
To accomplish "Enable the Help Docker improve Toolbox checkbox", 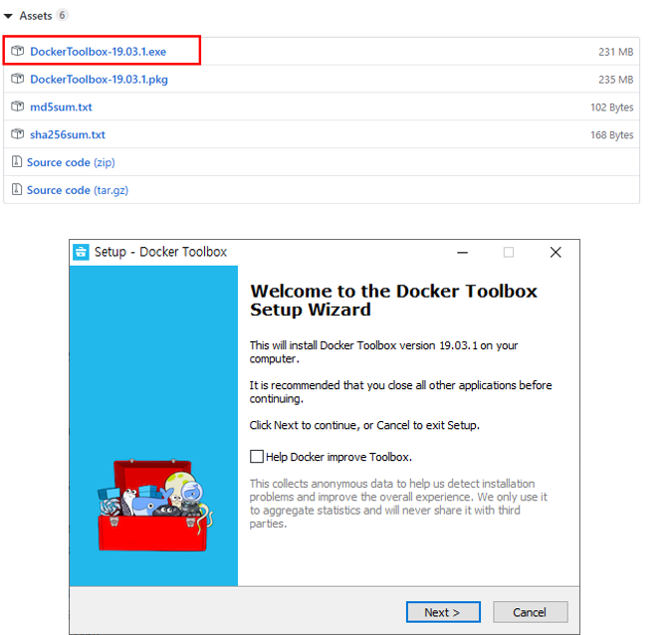I will tap(256, 456).
